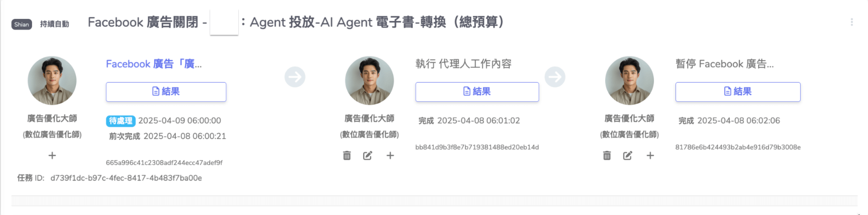Show 結果 for the 暫停 Facebook 廣告 step

tap(737, 92)
